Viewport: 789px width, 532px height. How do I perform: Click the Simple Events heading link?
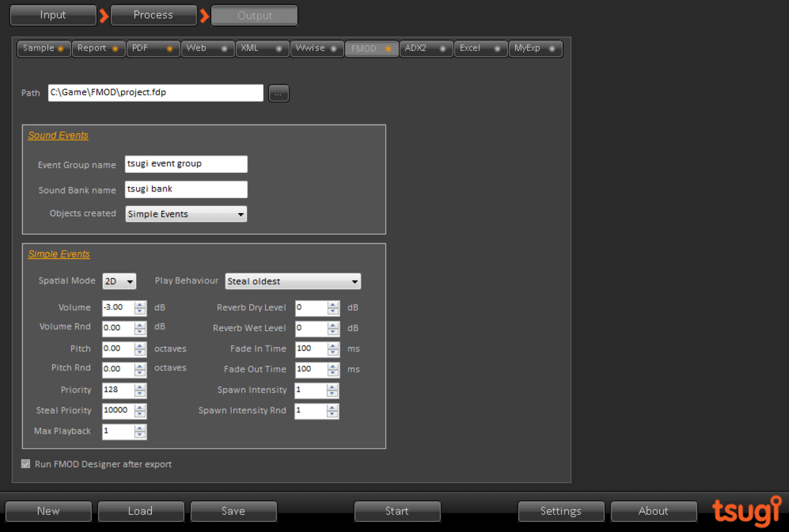[x=59, y=254]
